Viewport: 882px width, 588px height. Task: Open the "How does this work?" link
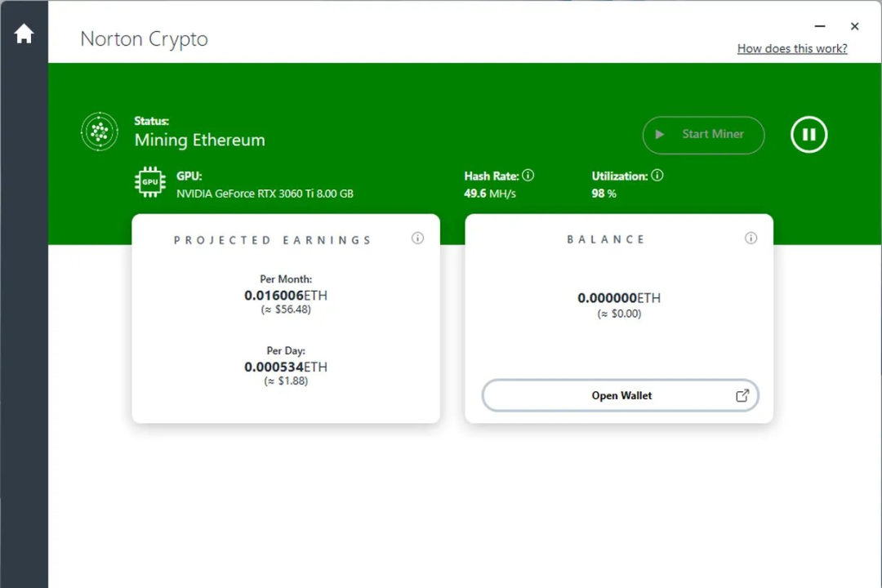click(791, 49)
